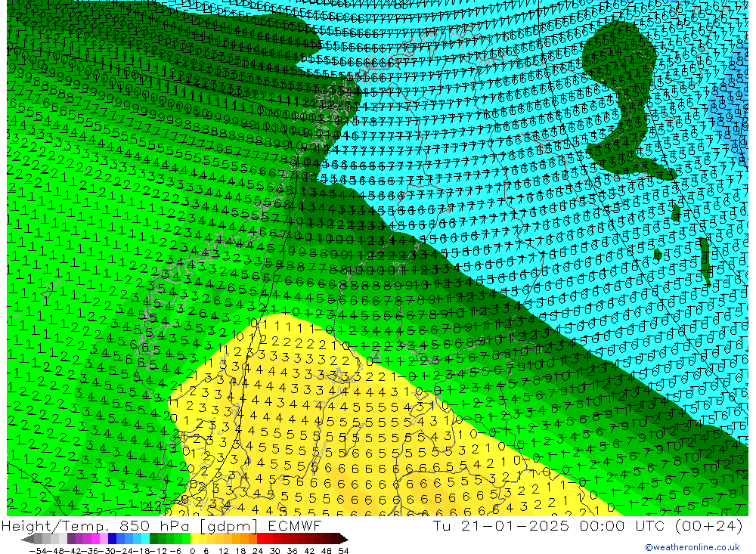This screenshot has width=756, height=554.
Task: Click the legend value '0'
Action: click(x=192, y=551)
